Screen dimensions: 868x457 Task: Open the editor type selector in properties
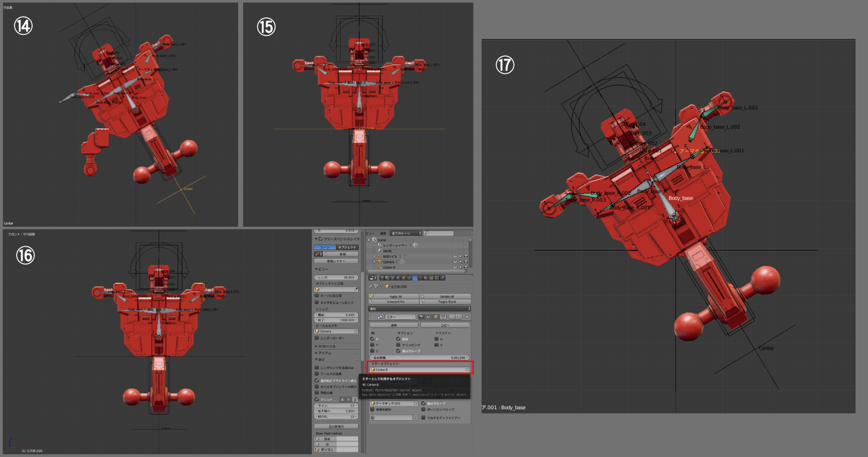pos(372,278)
